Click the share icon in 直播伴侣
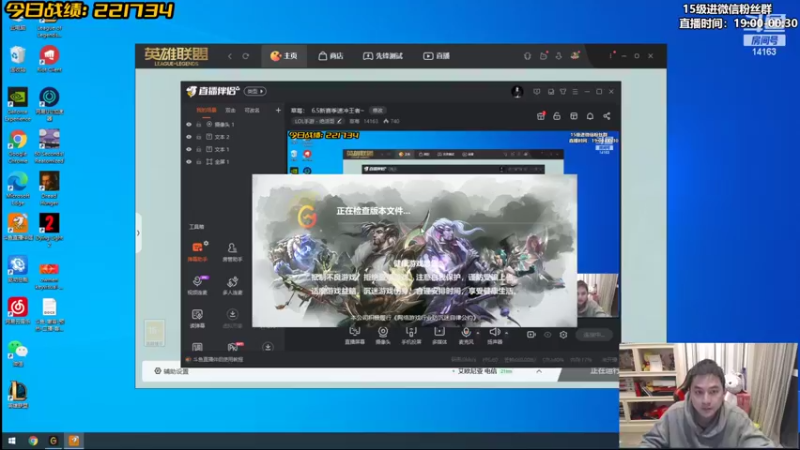Image resolution: width=800 pixels, height=450 pixels. click(607, 116)
